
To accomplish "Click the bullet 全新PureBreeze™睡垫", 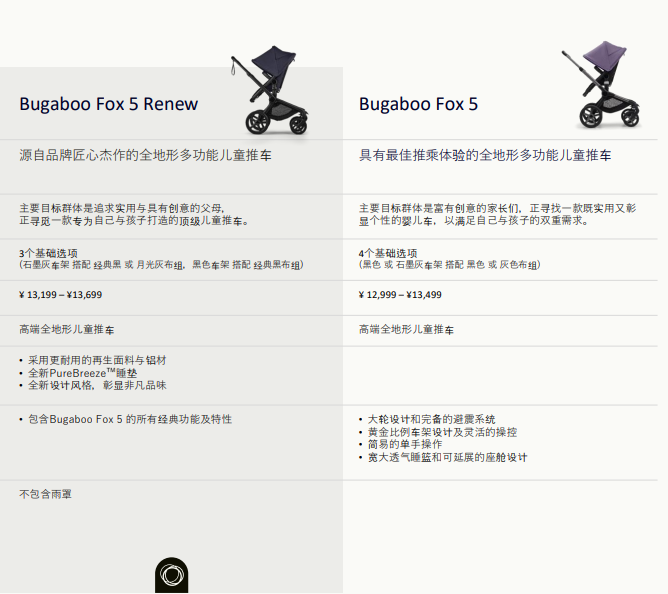I will tap(83, 373).
